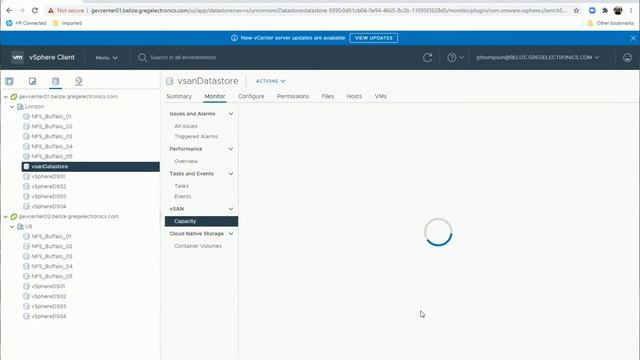Image resolution: width=640 pixels, height=360 pixels.
Task: Open the Events monitor item
Action: 182,196
